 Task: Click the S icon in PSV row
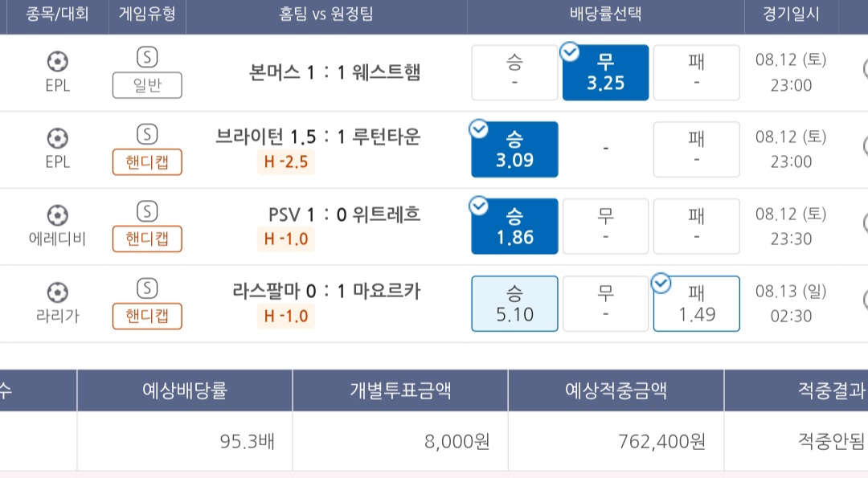pos(147,211)
